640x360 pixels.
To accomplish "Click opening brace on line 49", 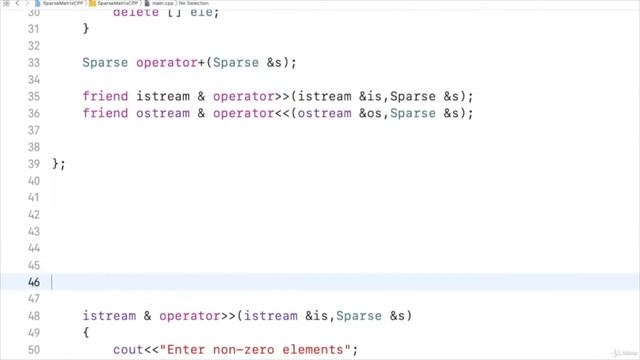I will [x=86, y=333].
